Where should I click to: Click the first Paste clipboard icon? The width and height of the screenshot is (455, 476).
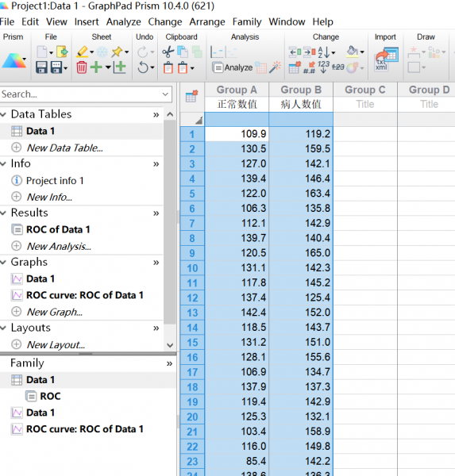click(168, 67)
